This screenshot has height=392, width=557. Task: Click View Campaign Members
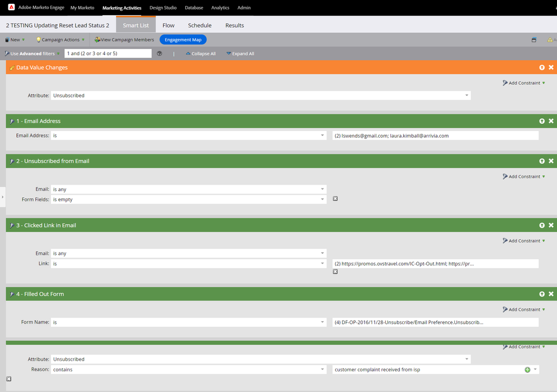tap(124, 40)
